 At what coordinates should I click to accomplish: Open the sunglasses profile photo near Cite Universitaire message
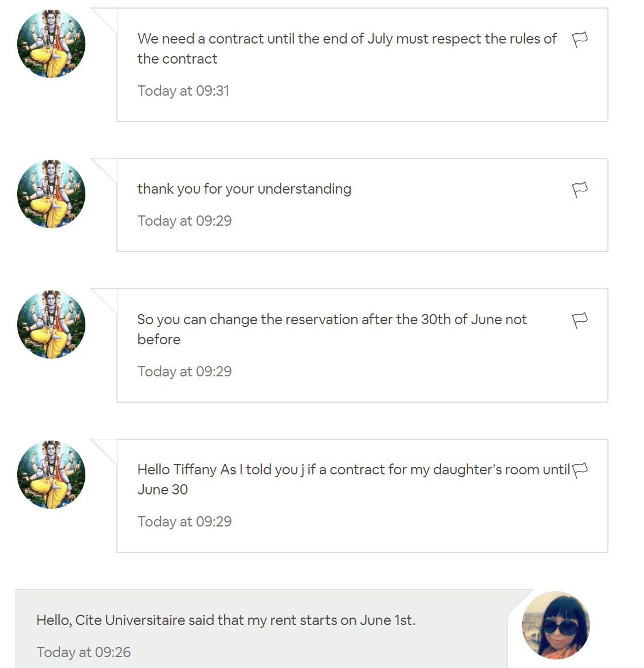[556, 625]
